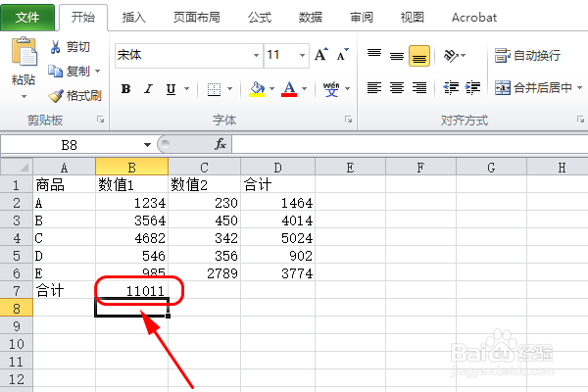Click the phonetic guide wén icon
This screenshot has height=392, width=588.
coord(331,89)
